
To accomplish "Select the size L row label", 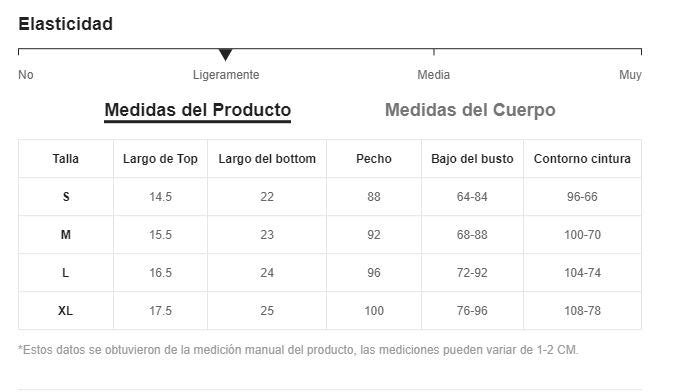I will [66, 273].
